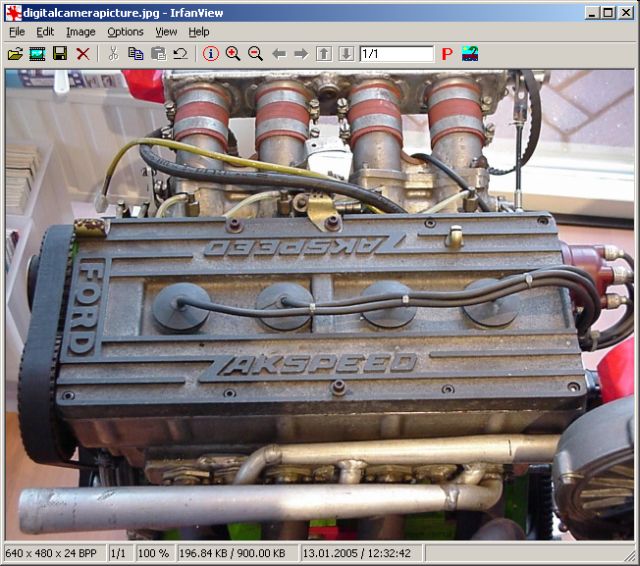Open the About IrfanView colorful icon
Viewport: 640px width, 566px height.
click(x=470, y=54)
